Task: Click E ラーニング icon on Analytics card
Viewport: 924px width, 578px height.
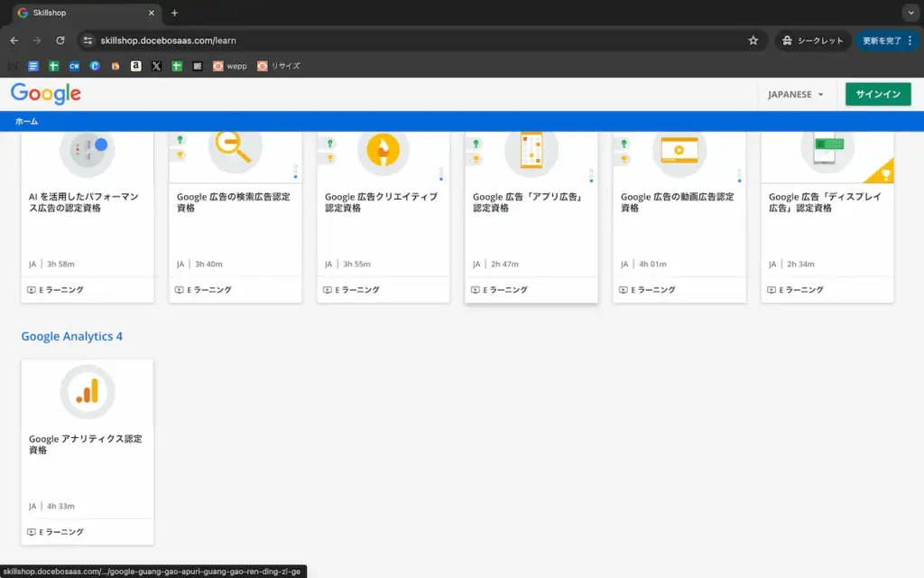Action: tap(32, 532)
